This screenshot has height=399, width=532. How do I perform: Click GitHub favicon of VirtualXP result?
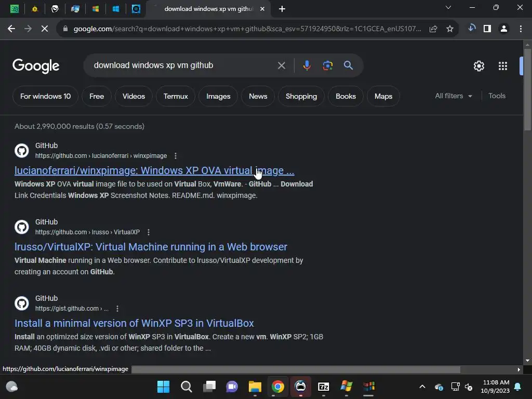pos(22,227)
